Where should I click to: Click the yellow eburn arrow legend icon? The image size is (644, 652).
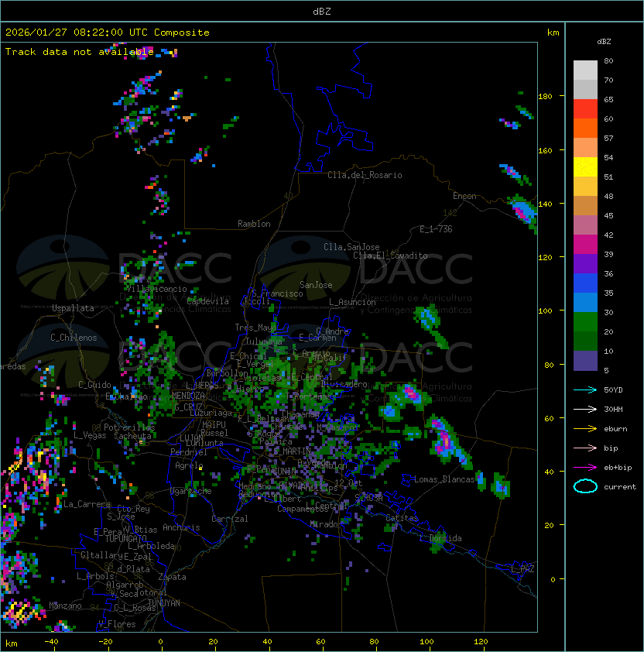(585, 429)
